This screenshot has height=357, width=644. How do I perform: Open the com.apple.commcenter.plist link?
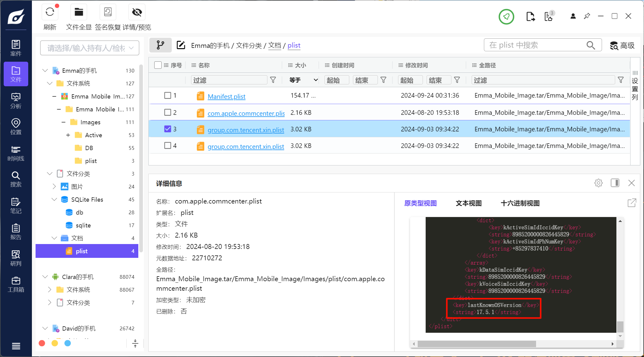tap(246, 113)
